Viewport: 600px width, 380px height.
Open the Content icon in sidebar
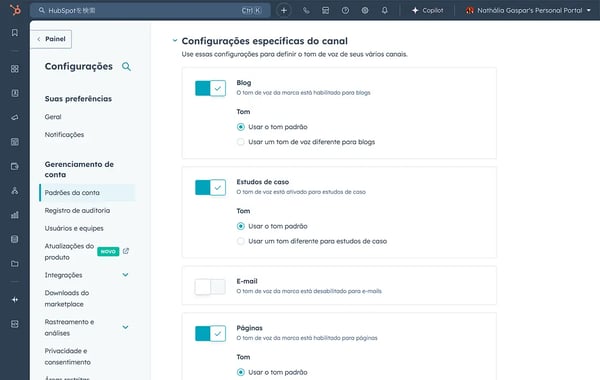coord(15,142)
